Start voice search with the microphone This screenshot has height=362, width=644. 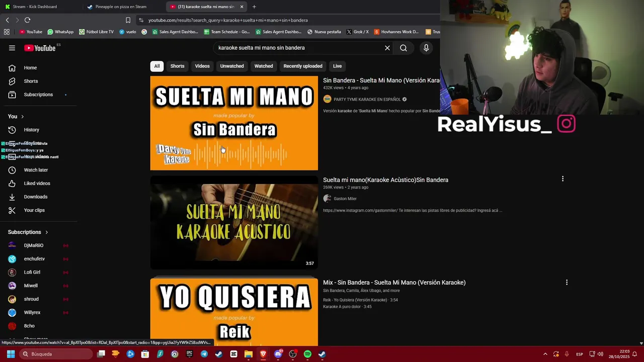pyautogui.click(x=426, y=48)
